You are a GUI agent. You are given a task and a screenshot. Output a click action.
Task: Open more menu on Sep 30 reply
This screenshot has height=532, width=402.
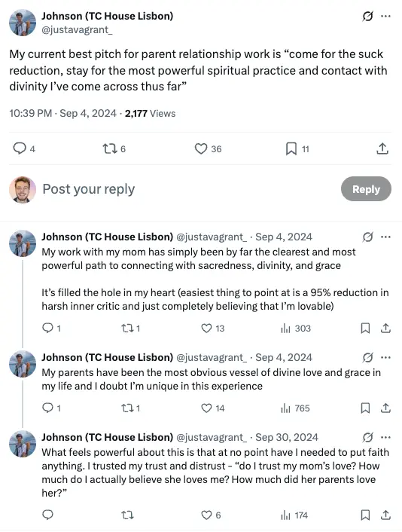(385, 437)
